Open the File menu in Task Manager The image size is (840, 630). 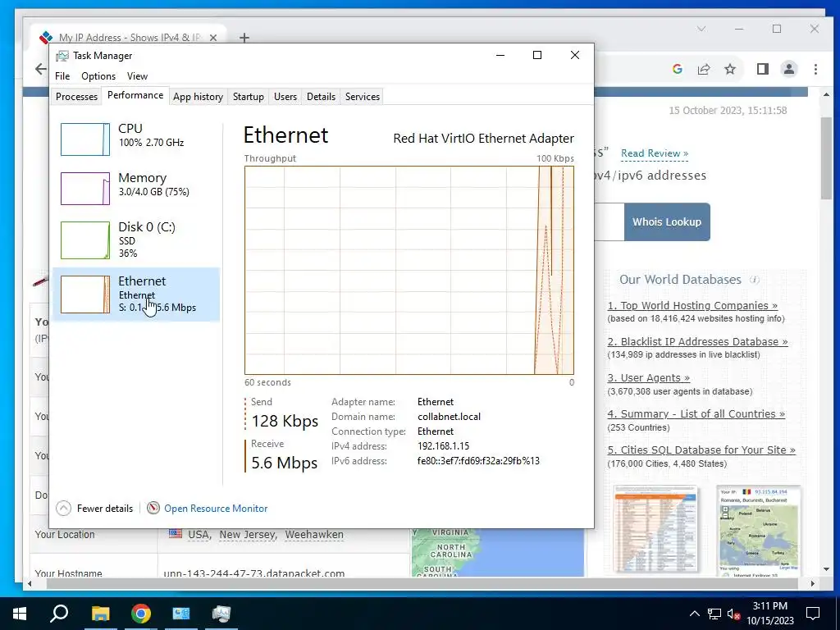point(62,76)
